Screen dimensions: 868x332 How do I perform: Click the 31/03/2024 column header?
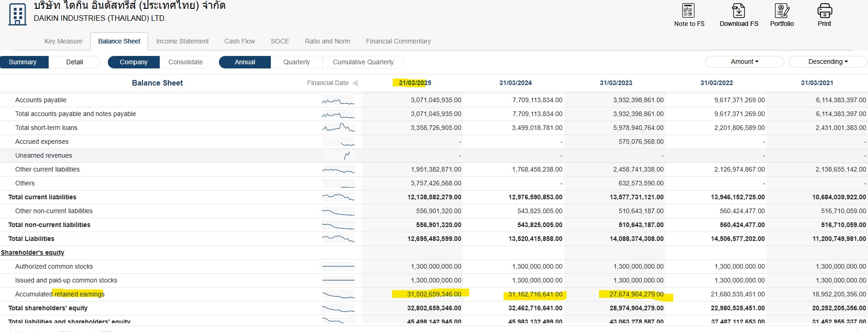[515, 83]
